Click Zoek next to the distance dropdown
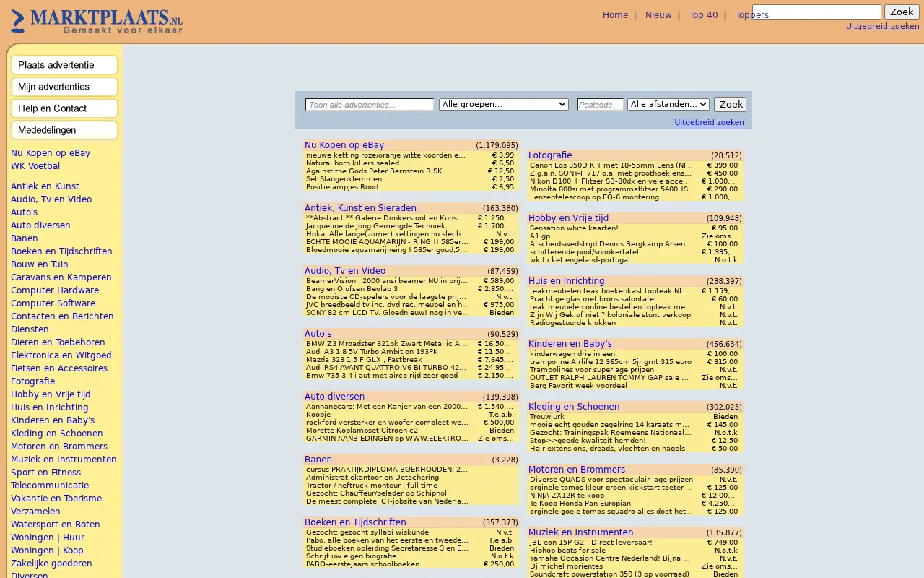The image size is (924, 578). click(x=730, y=105)
